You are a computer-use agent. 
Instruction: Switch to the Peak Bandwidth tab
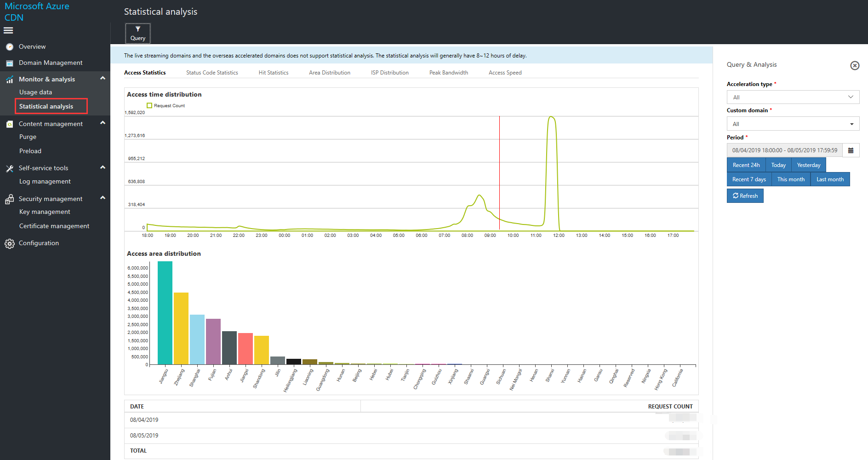448,73
